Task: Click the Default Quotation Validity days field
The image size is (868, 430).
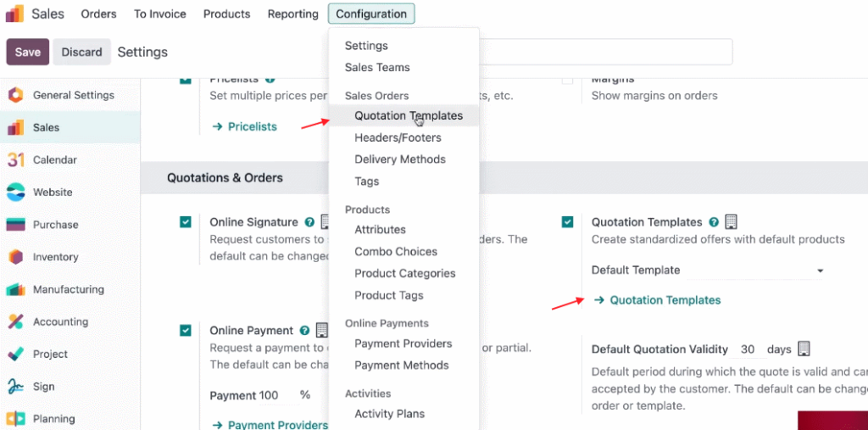Action: [748, 349]
